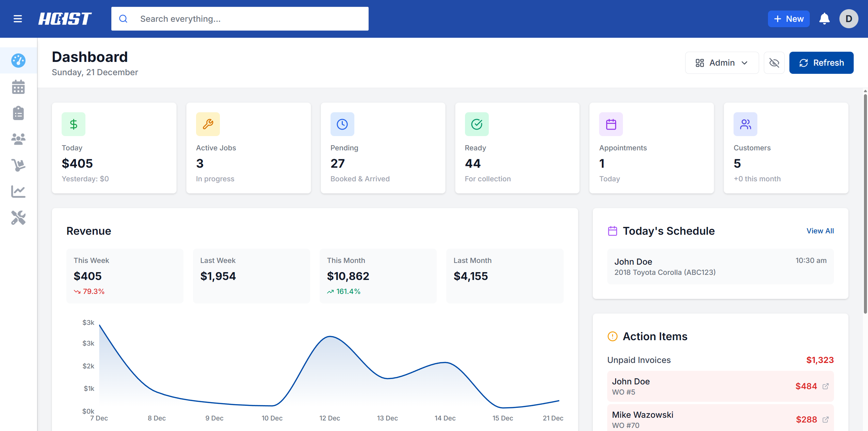868x431 pixels.
Task: Open the Dashboard gauge icon in sidebar
Action: [x=18, y=61]
